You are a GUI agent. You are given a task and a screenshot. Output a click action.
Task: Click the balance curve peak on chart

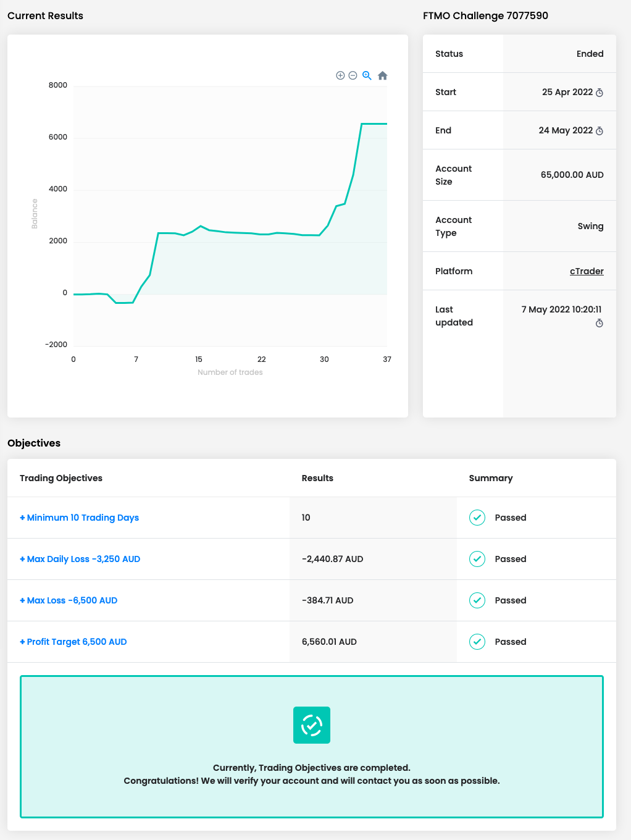pos(370,124)
